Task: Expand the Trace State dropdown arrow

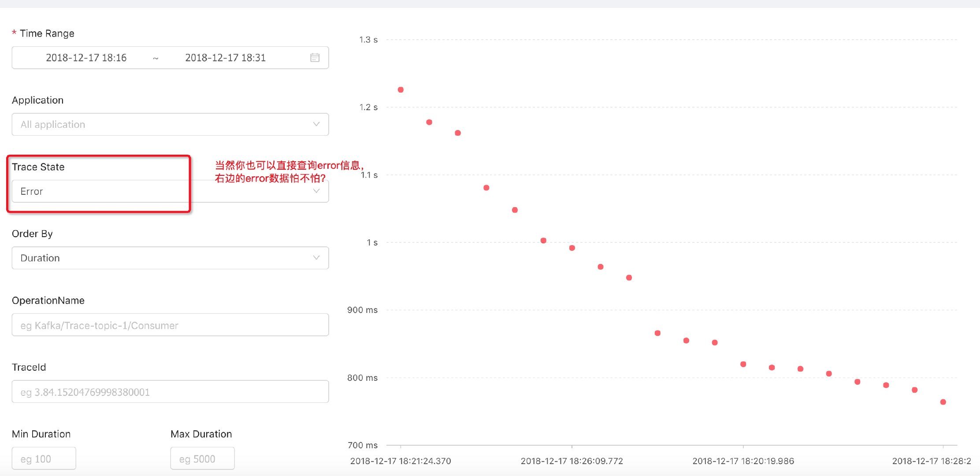Action: [316, 191]
